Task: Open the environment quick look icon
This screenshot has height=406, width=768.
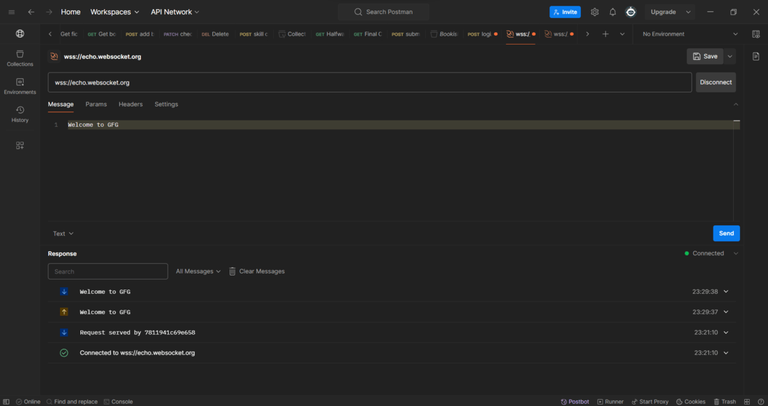Action: click(x=755, y=34)
